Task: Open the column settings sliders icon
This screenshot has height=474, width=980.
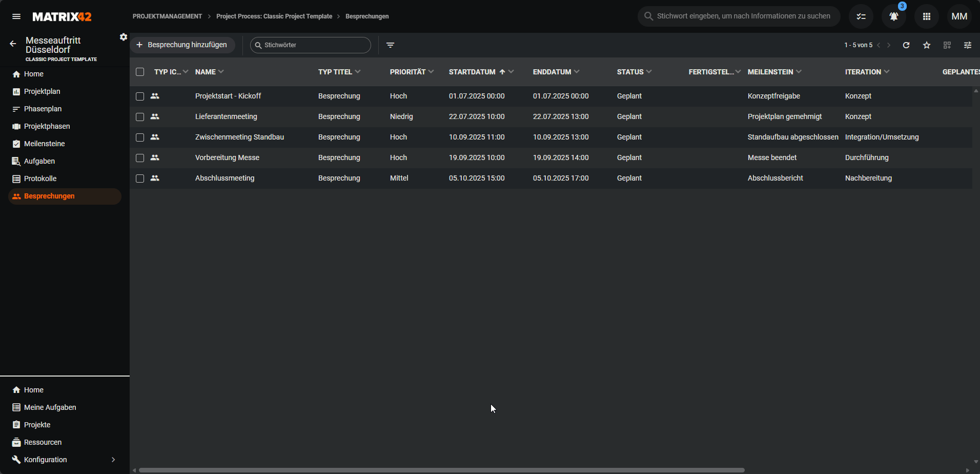Action: pyautogui.click(x=968, y=45)
